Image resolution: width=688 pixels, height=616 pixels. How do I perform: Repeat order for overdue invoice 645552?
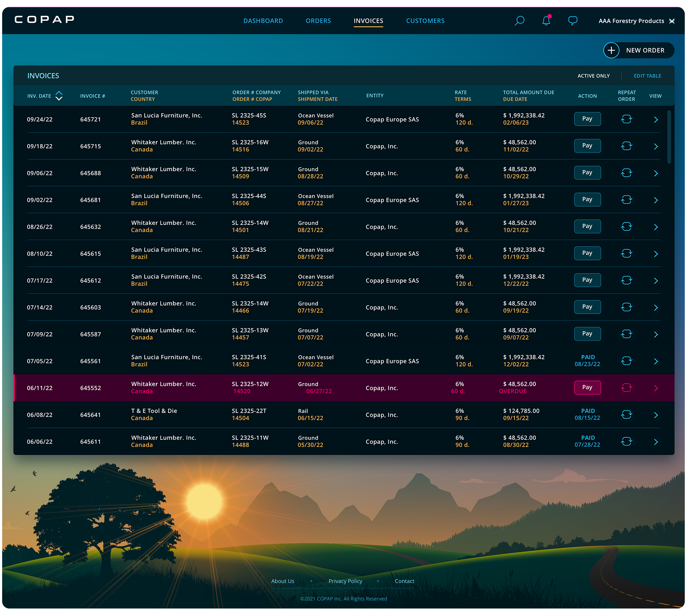[626, 388]
